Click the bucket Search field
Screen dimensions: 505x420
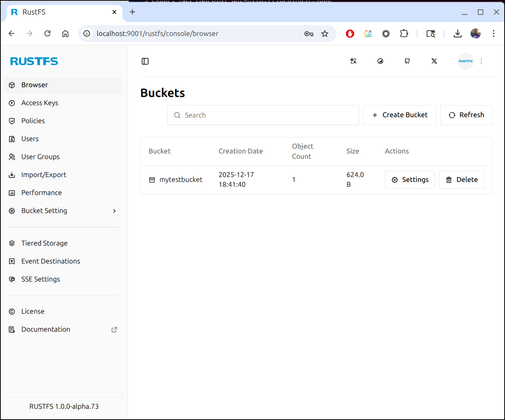263,115
